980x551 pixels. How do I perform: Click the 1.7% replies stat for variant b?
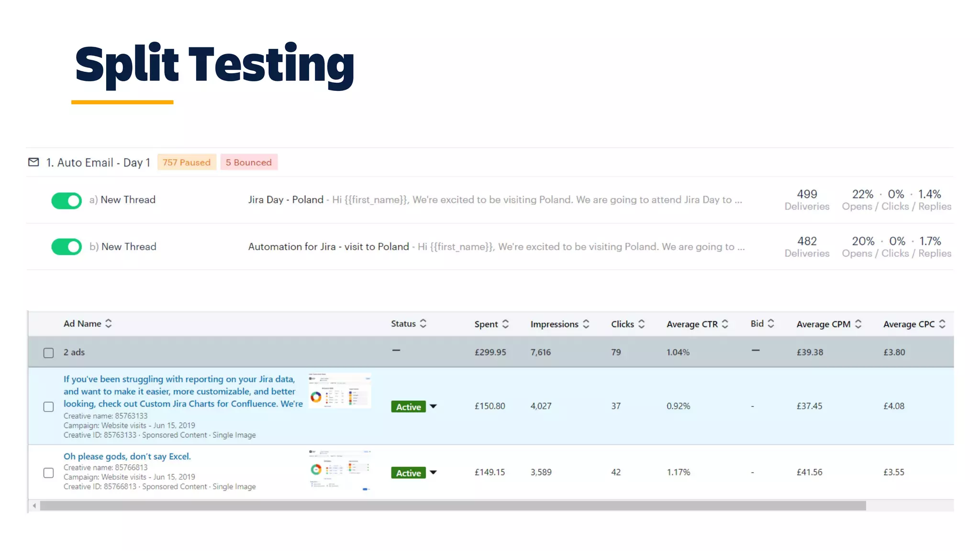(930, 241)
